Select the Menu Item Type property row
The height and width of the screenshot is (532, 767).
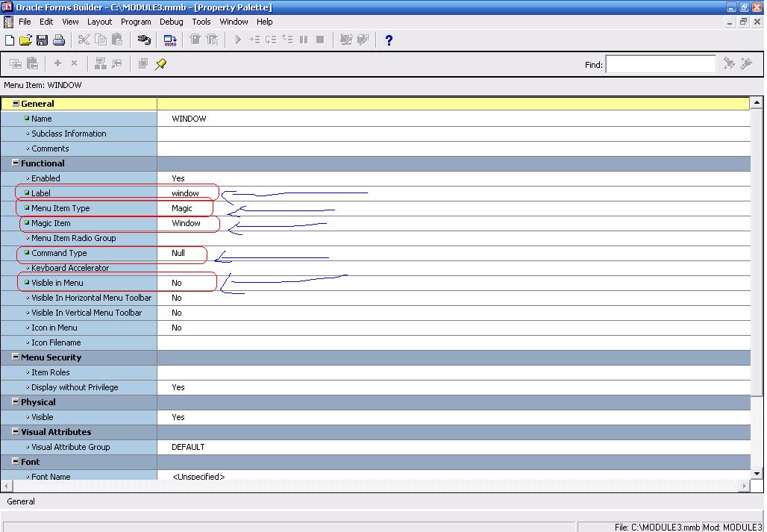point(60,208)
